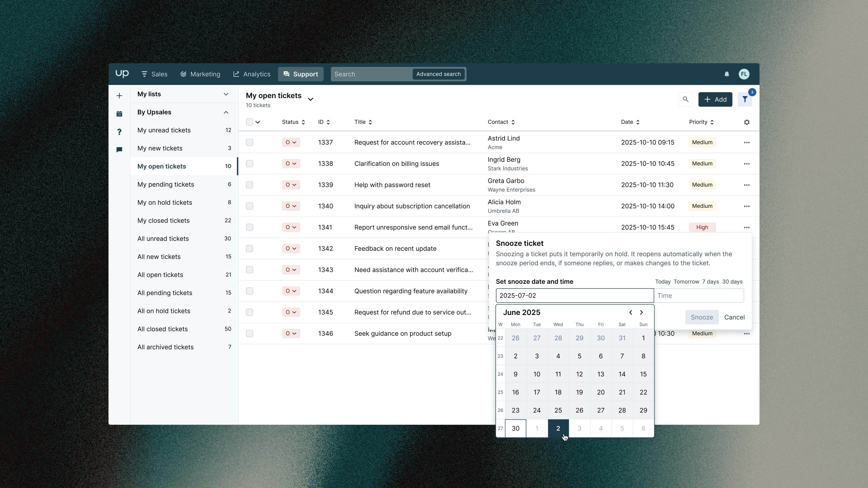Open the filter funnel icon
Screen dimensions: 868x488
745,99
